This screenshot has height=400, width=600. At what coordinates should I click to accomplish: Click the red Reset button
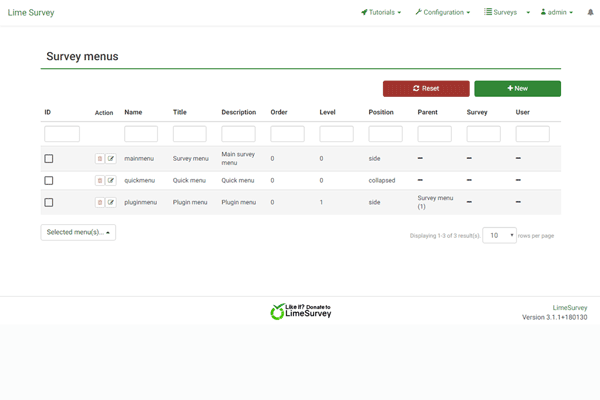[x=426, y=89]
